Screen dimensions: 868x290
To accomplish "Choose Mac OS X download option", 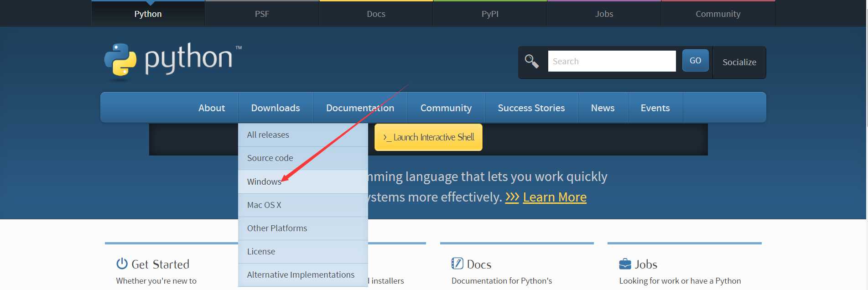I will click(x=303, y=205).
